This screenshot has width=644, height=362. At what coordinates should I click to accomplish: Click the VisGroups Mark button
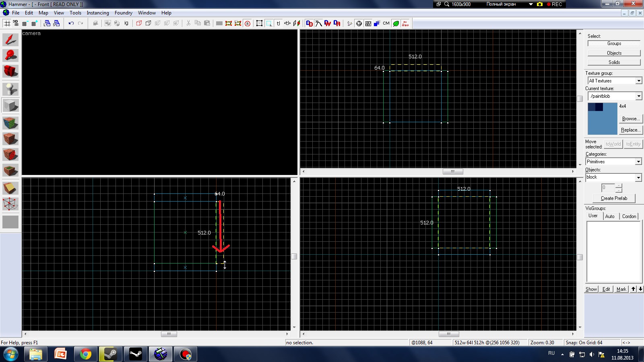(621, 289)
